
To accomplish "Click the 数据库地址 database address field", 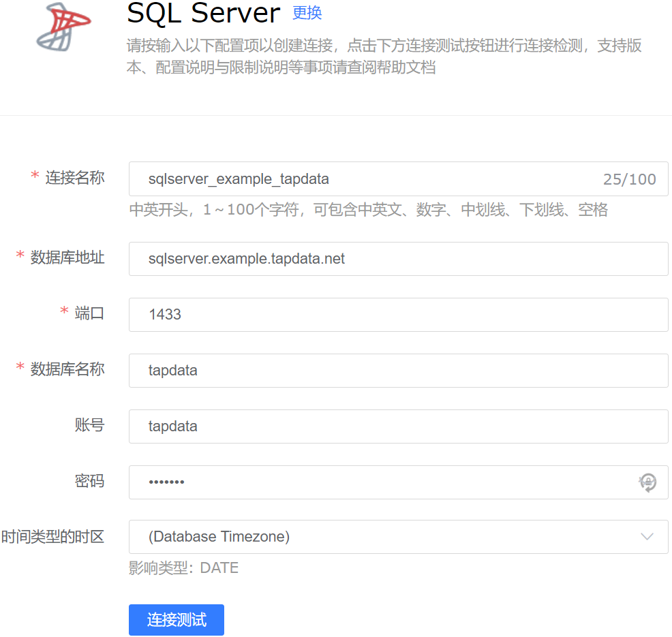I will [398, 259].
